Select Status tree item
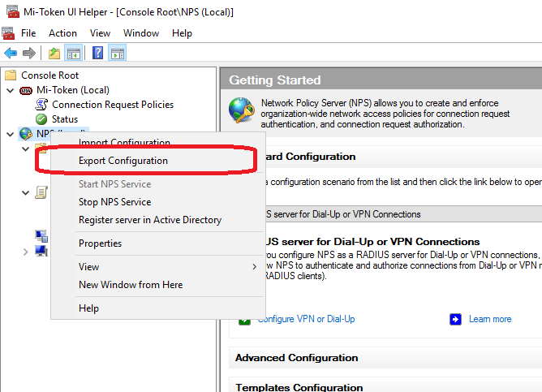 pos(65,119)
